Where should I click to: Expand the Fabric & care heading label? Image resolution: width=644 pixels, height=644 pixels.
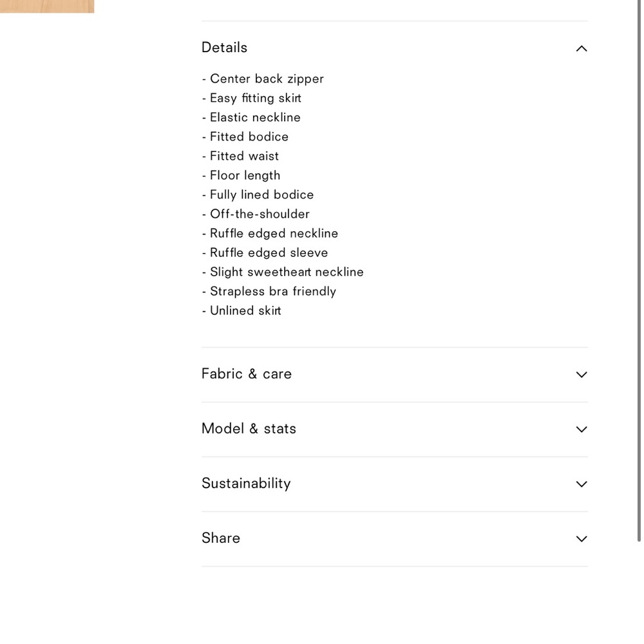pos(247,374)
